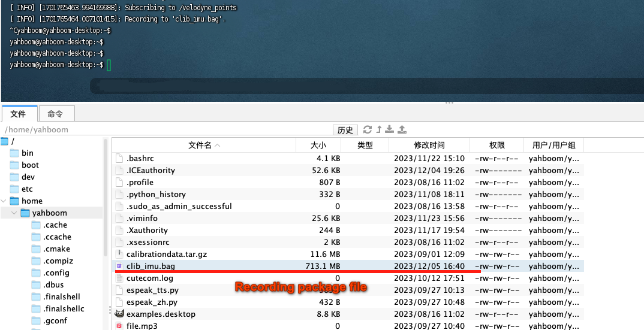The width and height of the screenshot is (644, 330).
Task: Refresh the file list with the refresh icon
Action: 367,130
